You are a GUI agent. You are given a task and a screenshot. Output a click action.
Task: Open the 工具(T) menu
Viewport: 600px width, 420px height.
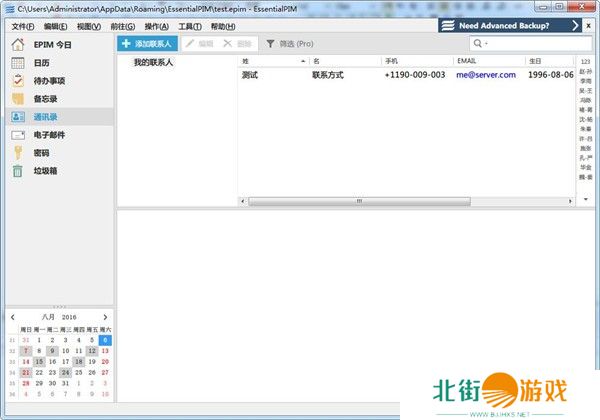pyautogui.click(x=189, y=26)
